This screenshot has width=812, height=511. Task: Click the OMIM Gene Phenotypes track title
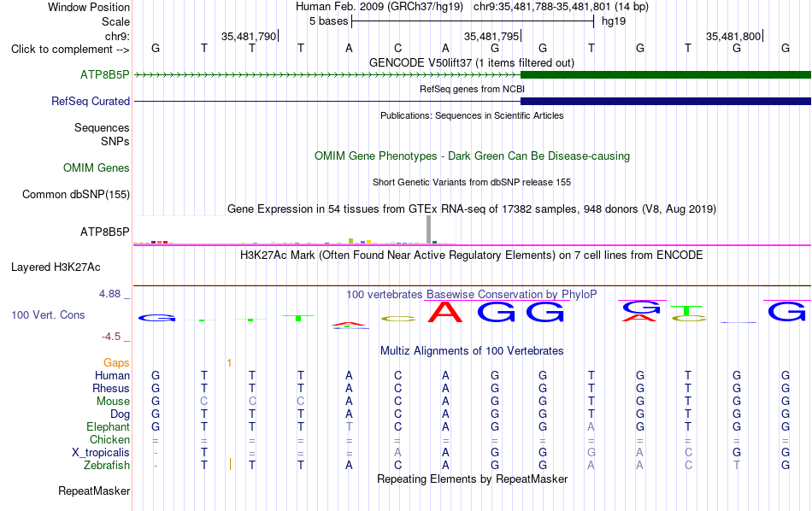point(472,156)
